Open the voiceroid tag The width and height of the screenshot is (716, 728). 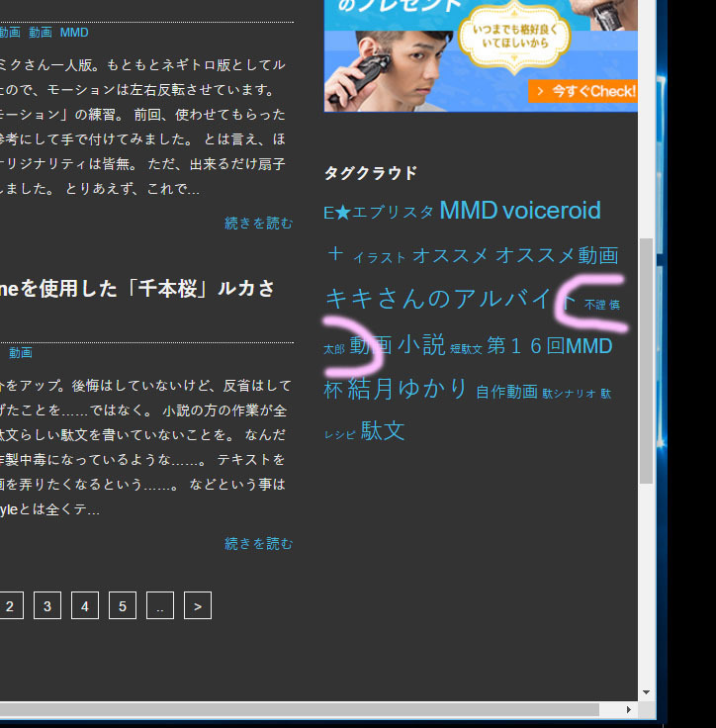pos(552,211)
